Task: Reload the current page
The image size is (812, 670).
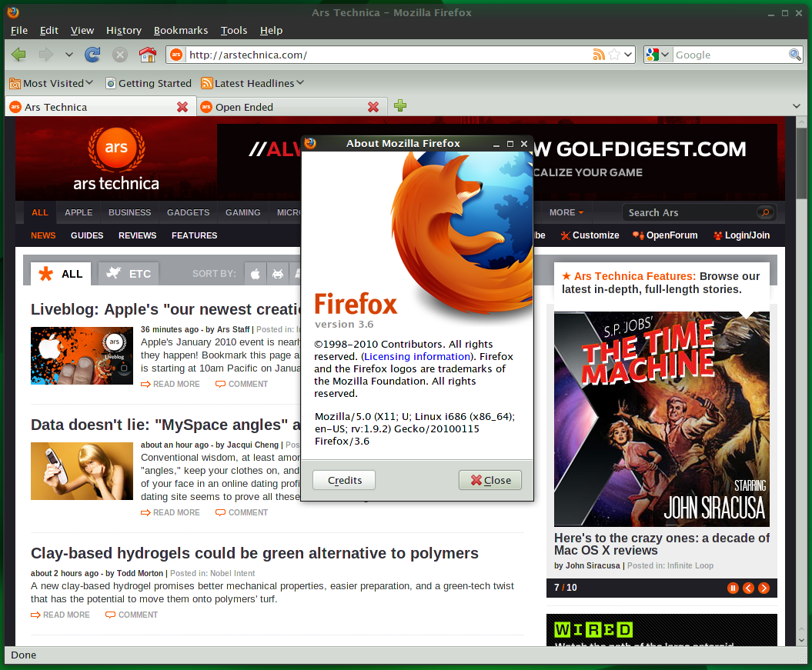Action: point(92,55)
